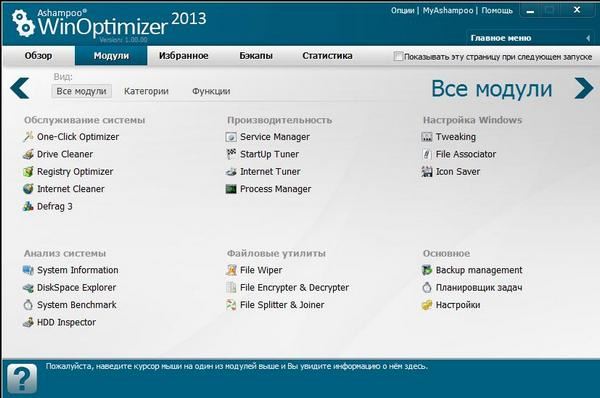Click the HDD Inspector icon

[x=28, y=322]
